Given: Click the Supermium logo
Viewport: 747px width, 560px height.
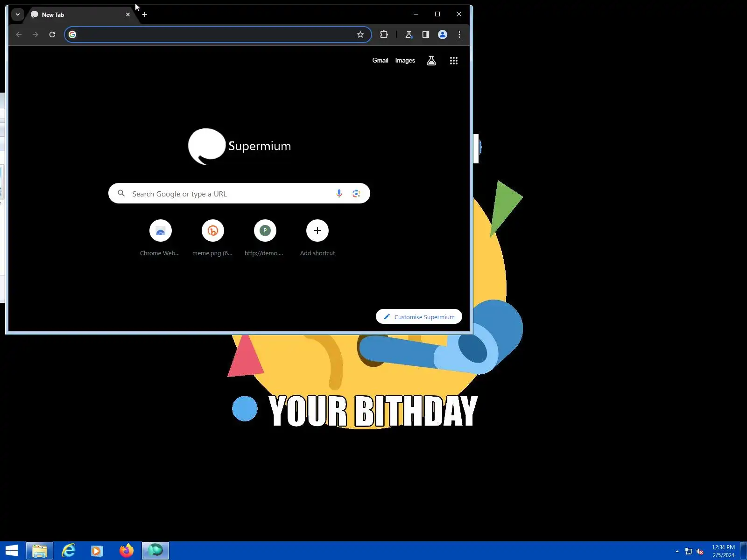Looking at the screenshot, I should (x=240, y=146).
